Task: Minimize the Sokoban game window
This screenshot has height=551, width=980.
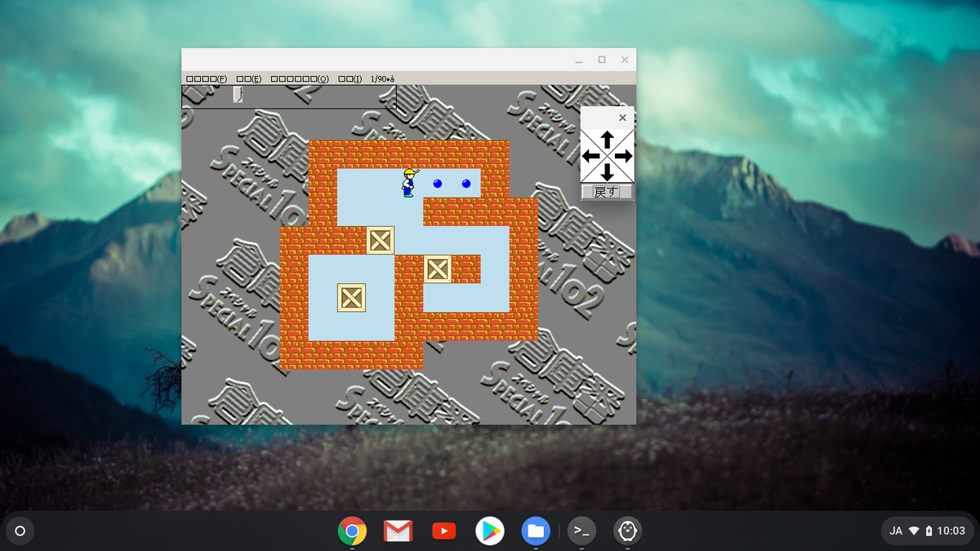Action: [x=579, y=60]
